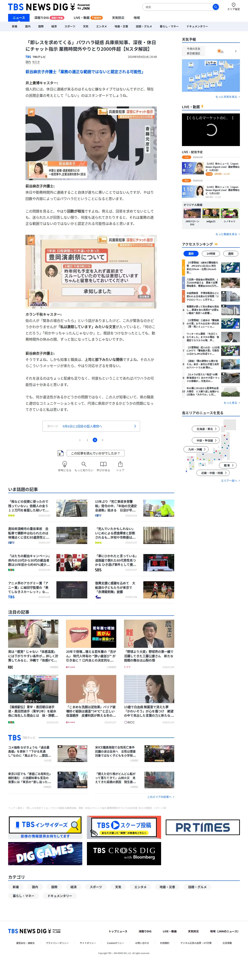The image size is (248, 980).
Task: Open the live video player options menu
Action: (233, 118)
